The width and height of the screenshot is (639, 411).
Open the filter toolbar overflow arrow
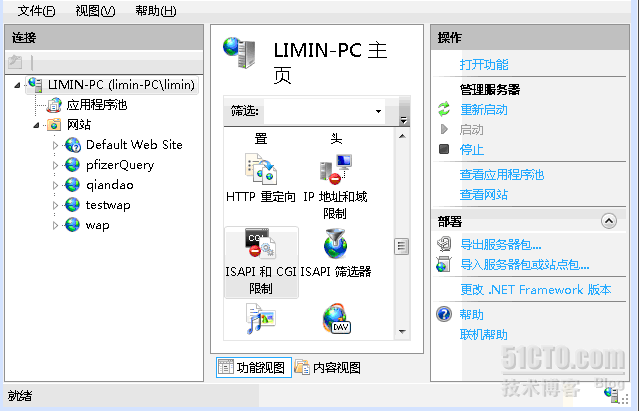[403, 120]
